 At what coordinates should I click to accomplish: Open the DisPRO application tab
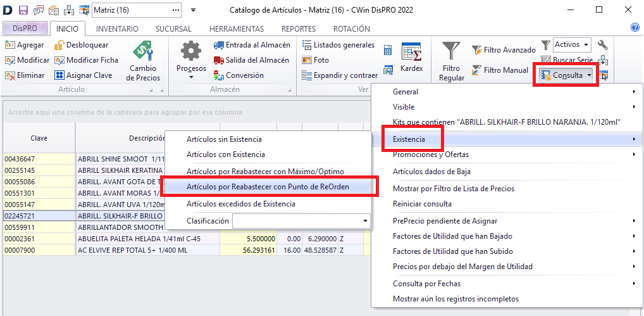[25, 28]
